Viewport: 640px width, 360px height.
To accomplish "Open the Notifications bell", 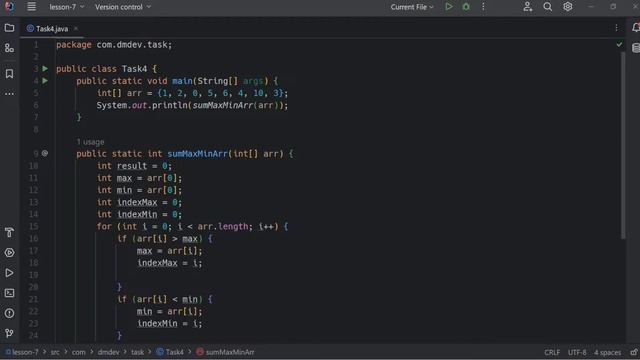I will pyautogui.click(x=636, y=28).
